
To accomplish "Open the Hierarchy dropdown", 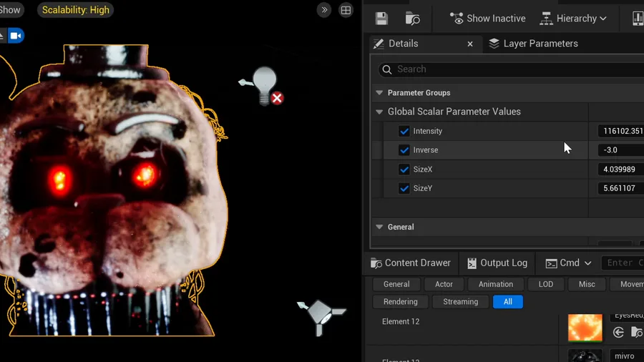I will [x=573, y=19].
